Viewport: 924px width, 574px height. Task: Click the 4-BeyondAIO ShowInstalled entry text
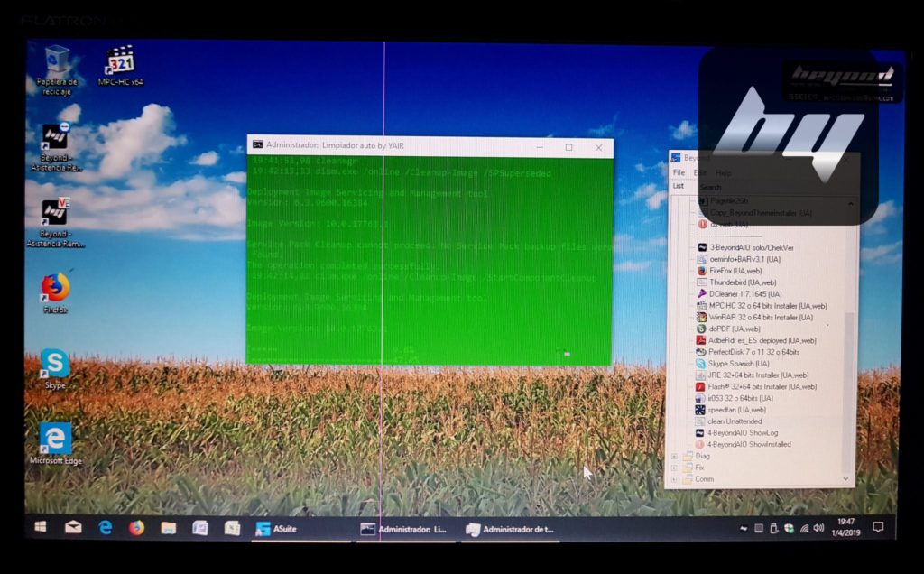coord(749,444)
